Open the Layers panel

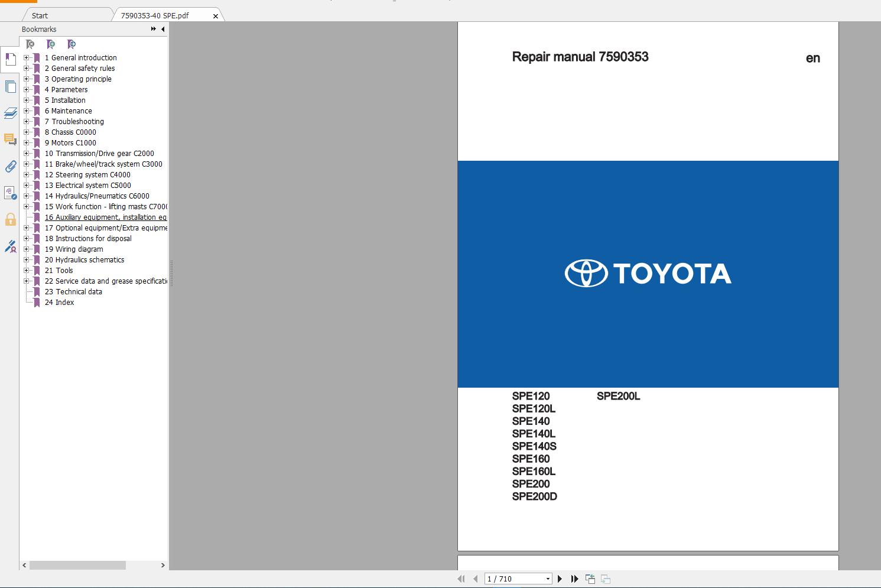[10, 113]
